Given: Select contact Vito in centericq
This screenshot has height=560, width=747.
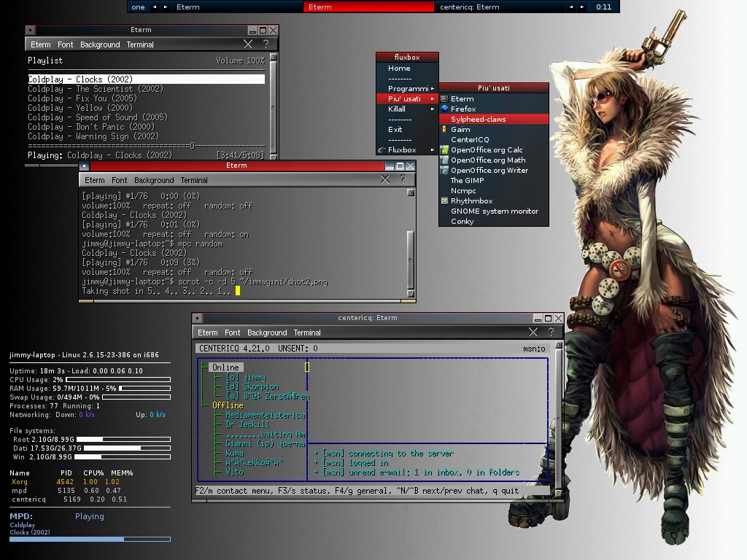Looking at the screenshot, I should (234, 472).
